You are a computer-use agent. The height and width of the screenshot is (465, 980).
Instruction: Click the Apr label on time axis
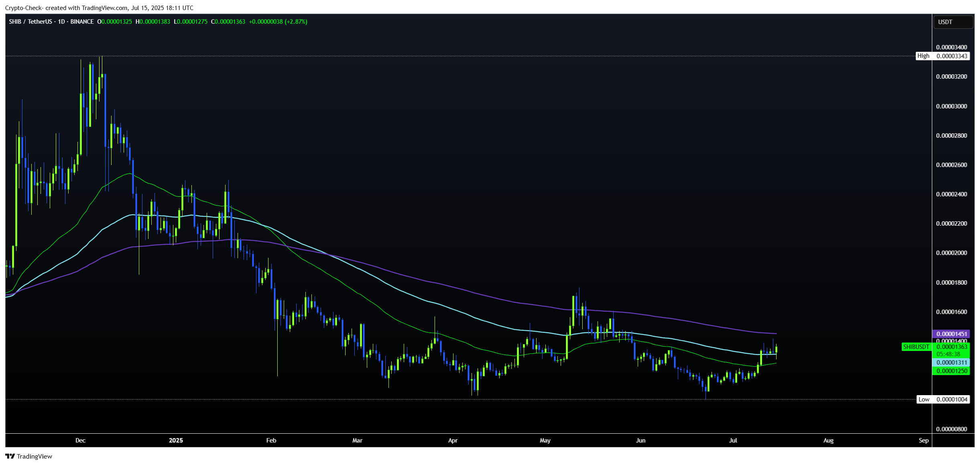pos(453,441)
